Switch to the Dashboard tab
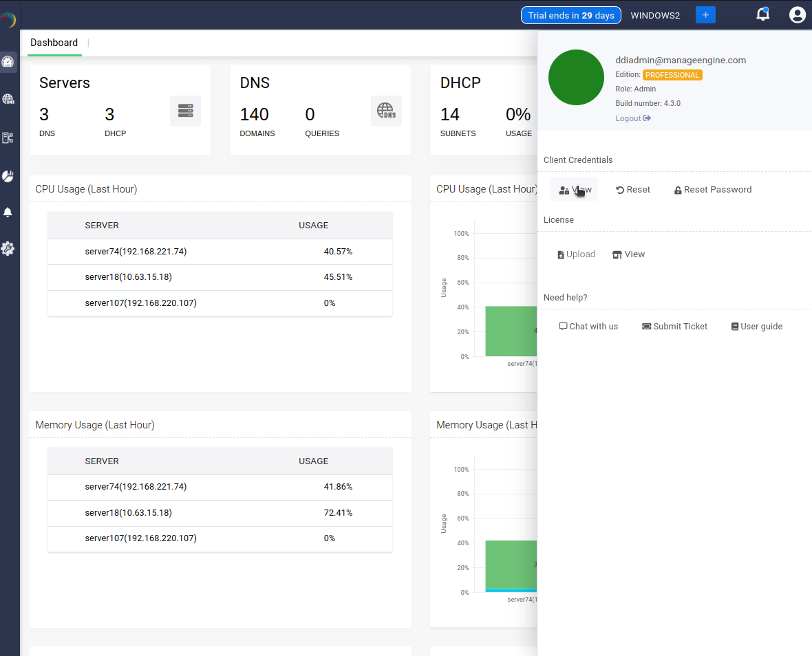 point(54,43)
